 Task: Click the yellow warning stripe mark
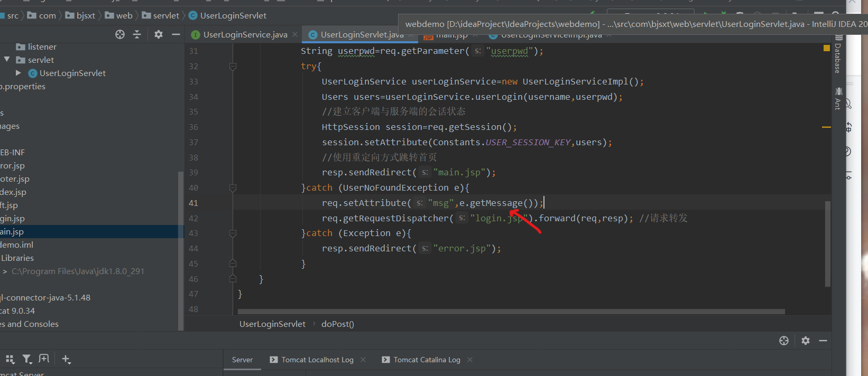pyautogui.click(x=826, y=127)
